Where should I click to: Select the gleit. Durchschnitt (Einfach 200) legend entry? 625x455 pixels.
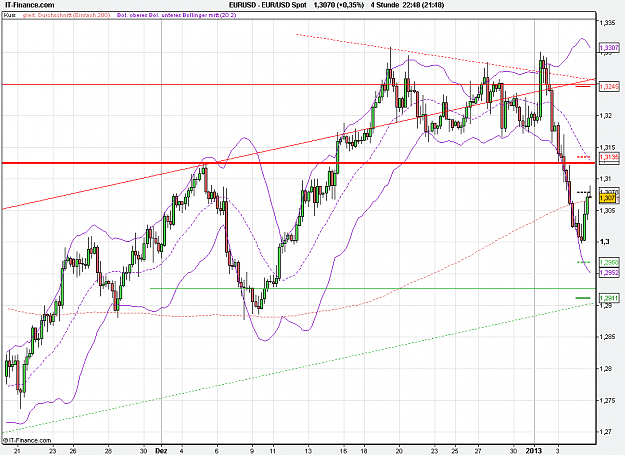tap(67, 15)
